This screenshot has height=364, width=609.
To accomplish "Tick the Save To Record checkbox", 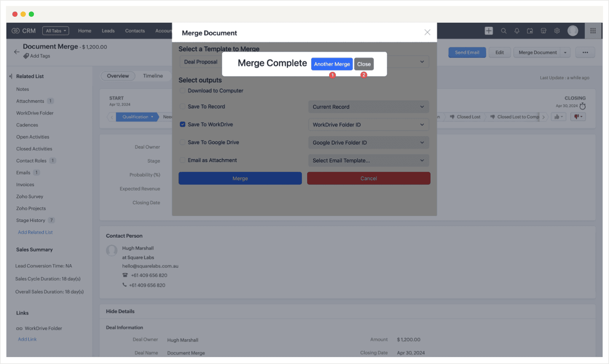I will [183, 106].
